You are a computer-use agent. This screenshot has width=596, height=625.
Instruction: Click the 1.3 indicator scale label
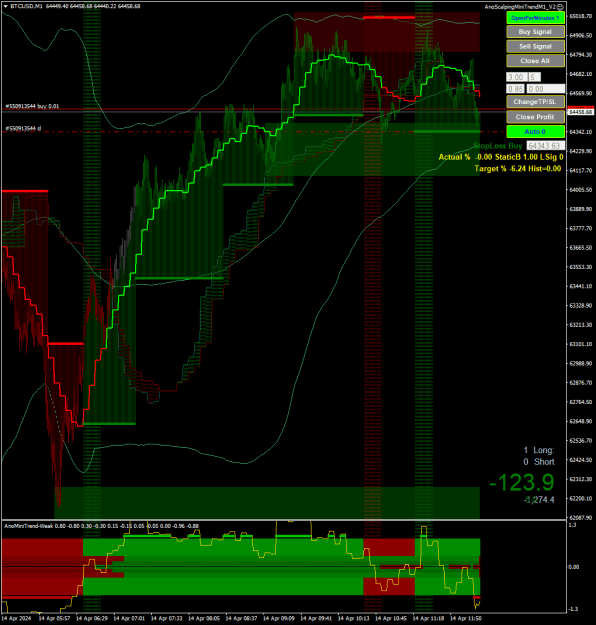coord(572,525)
